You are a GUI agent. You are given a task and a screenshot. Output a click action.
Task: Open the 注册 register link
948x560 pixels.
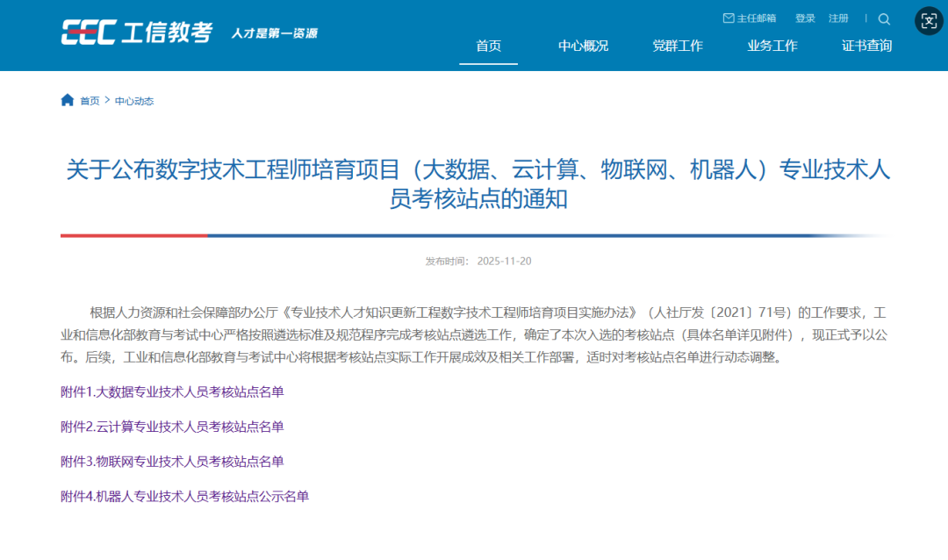838,18
